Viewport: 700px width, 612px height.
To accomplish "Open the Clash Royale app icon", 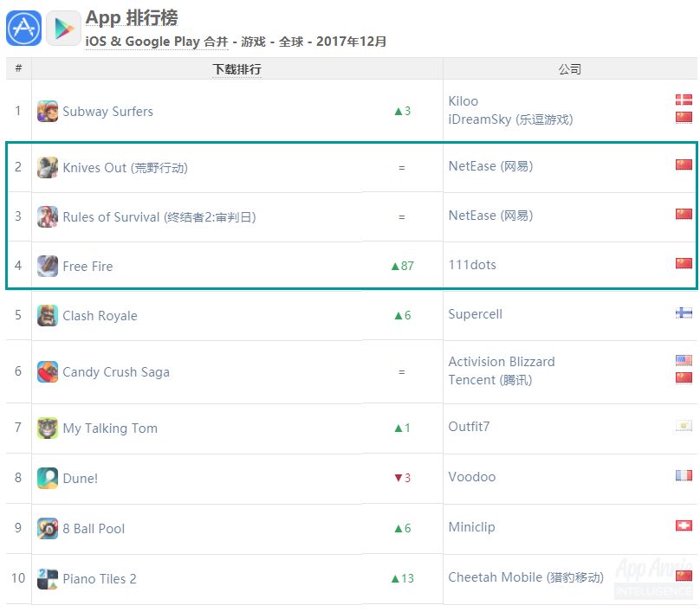I will 48,316.
